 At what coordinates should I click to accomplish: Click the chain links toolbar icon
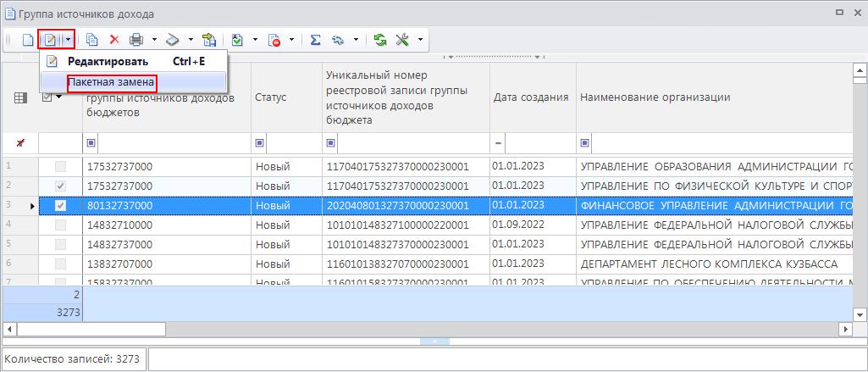[x=338, y=40]
